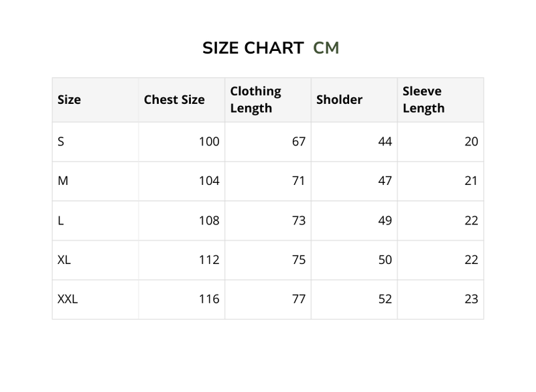536x392 pixels.
Task: Select the Size column header
Action: click(69, 100)
